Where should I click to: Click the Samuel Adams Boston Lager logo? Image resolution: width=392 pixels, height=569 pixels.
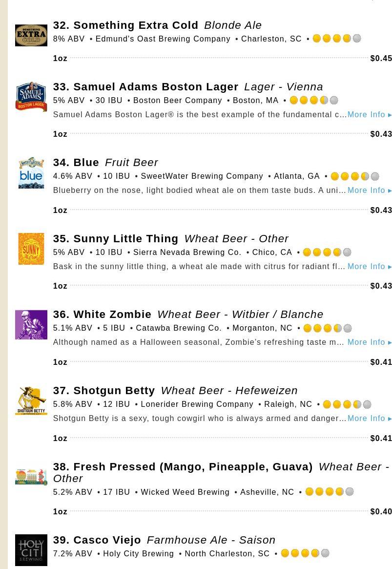click(x=31, y=97)
